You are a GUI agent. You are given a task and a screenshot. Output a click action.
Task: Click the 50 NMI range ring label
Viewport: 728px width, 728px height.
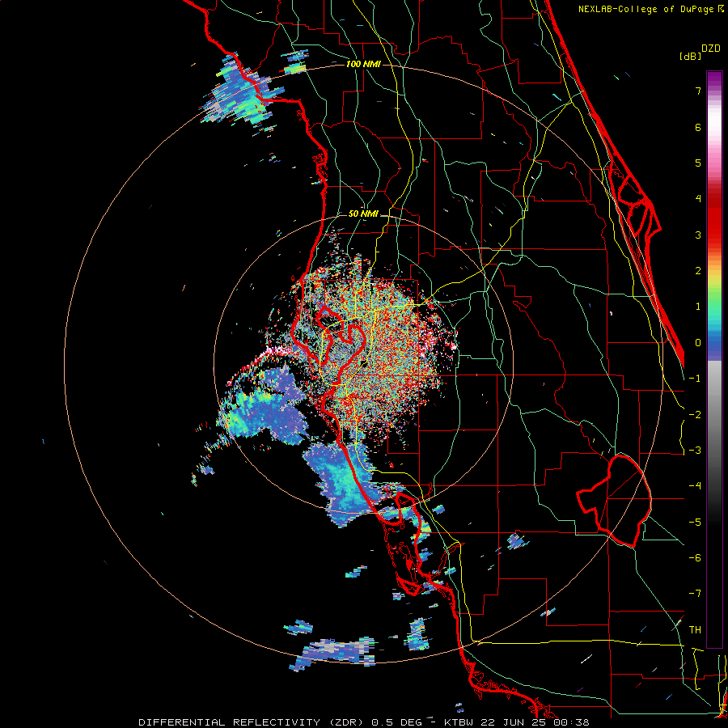[363, 214]
